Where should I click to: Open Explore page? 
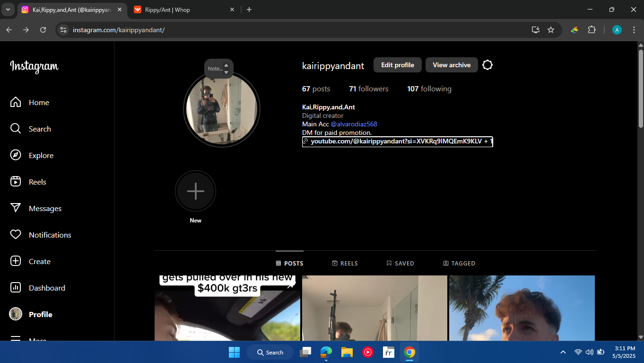tap(32, 155)
